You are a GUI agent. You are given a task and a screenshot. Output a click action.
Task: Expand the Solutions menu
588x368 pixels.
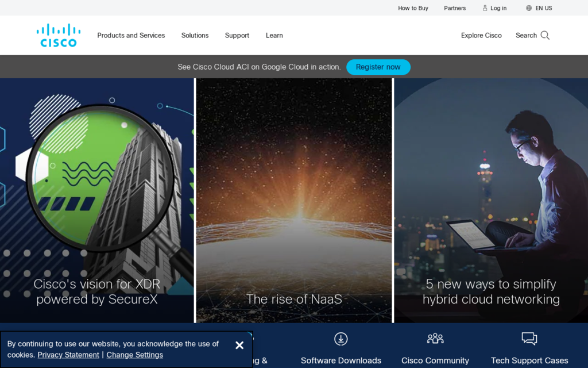[195, 36]
